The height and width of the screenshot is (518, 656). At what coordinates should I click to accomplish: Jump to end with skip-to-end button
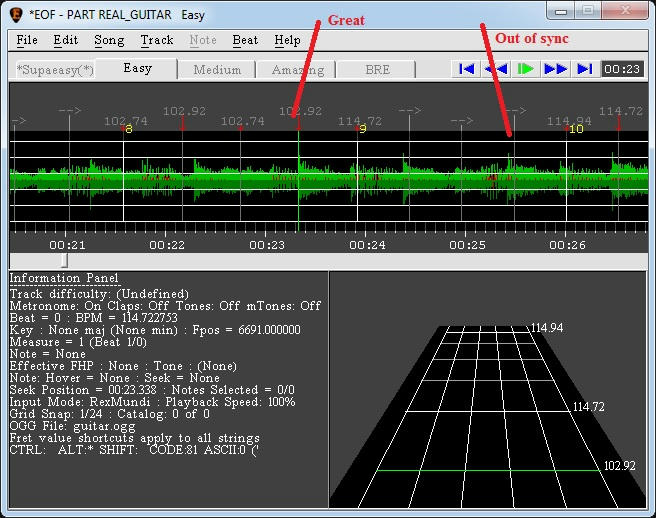(x=585, y=69)
